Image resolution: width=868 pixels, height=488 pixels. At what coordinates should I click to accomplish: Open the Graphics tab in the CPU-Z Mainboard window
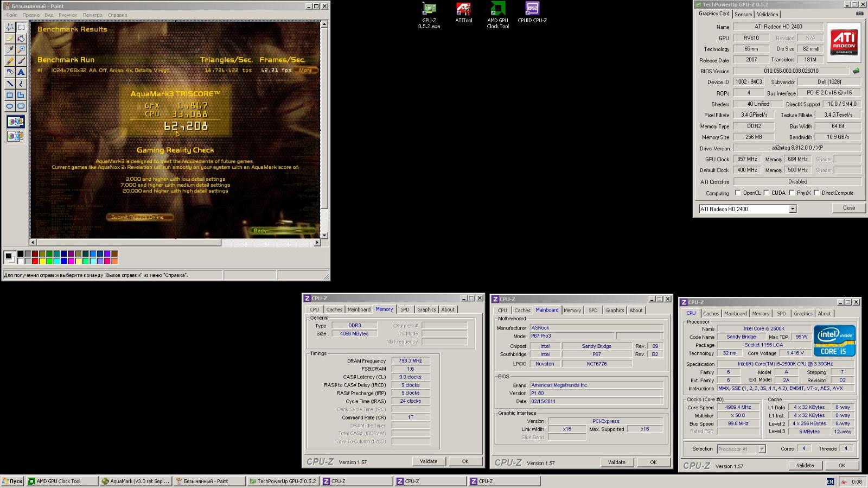click(x=614, y=310)
